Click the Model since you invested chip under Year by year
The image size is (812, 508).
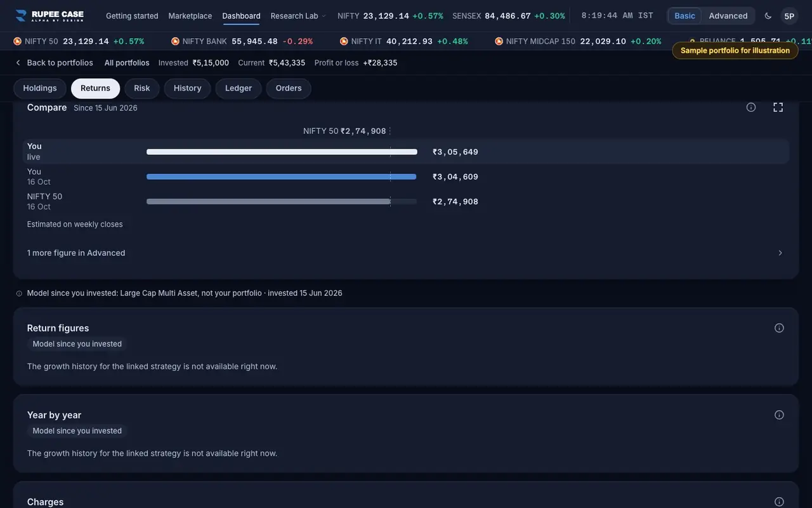coord(77,431)
